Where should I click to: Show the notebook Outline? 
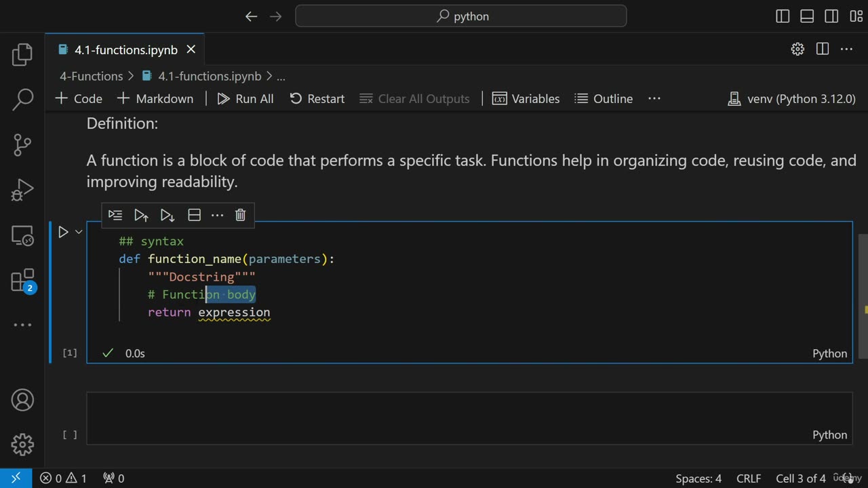click(x=604, y=98)
